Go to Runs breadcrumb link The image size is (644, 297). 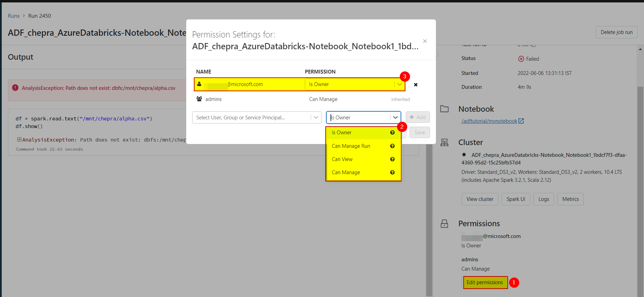tap(14, 16)
